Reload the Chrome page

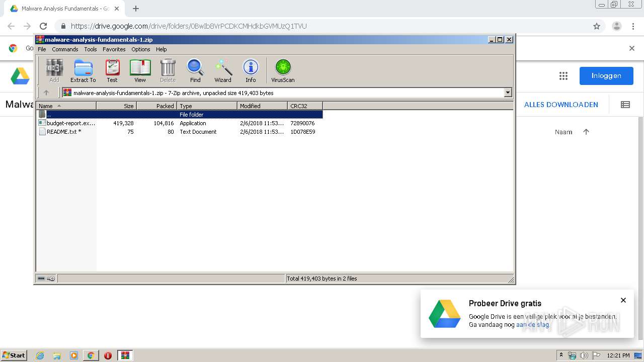(x=43, y=26)
